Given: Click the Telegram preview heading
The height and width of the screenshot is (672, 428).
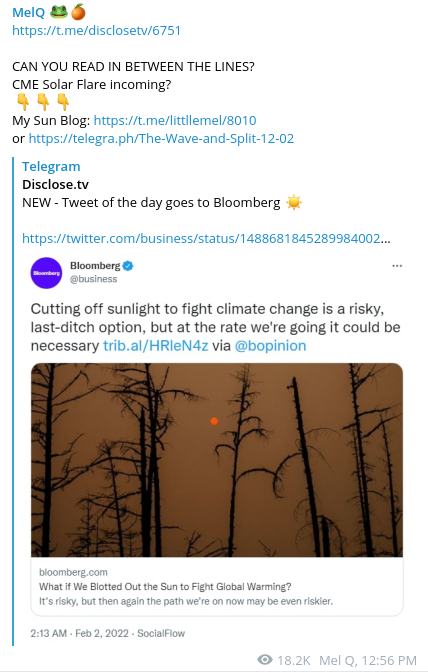Looking at the screenshot, I should tap(51, 166).
